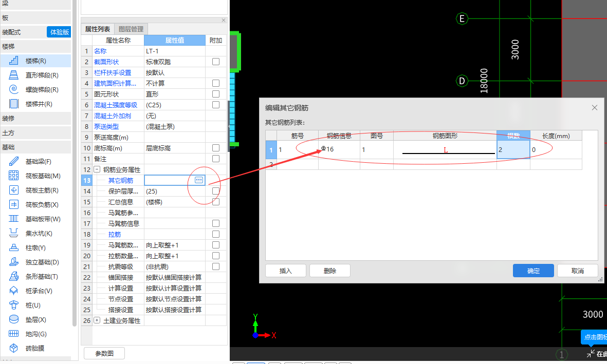
Task: Select the 筏板主筋(R) tool
Action: (35, 190)
